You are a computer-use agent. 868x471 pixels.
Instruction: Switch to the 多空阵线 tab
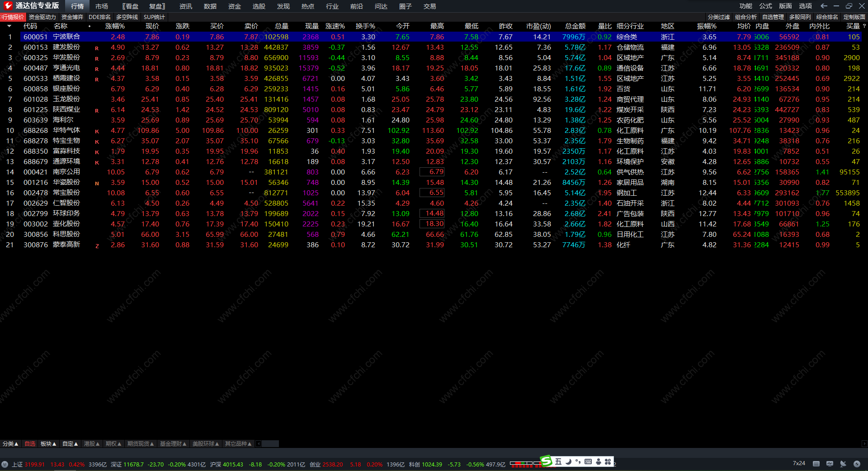tap(127, 17)
